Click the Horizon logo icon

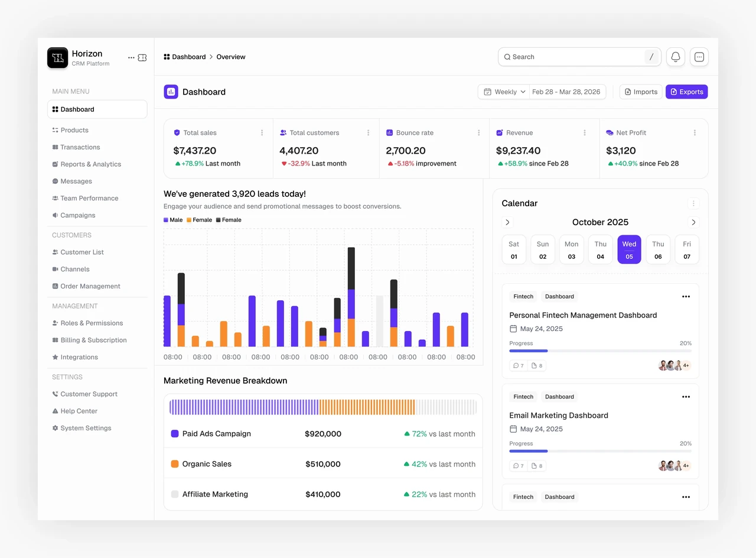[x=58, y=58]
